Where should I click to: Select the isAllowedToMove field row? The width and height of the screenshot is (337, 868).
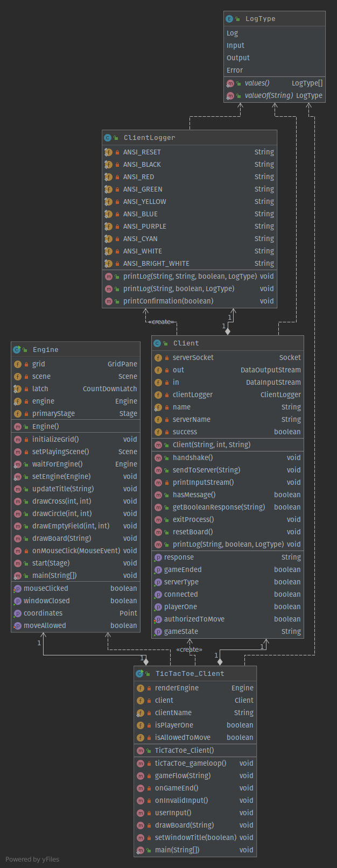point(182,738)
